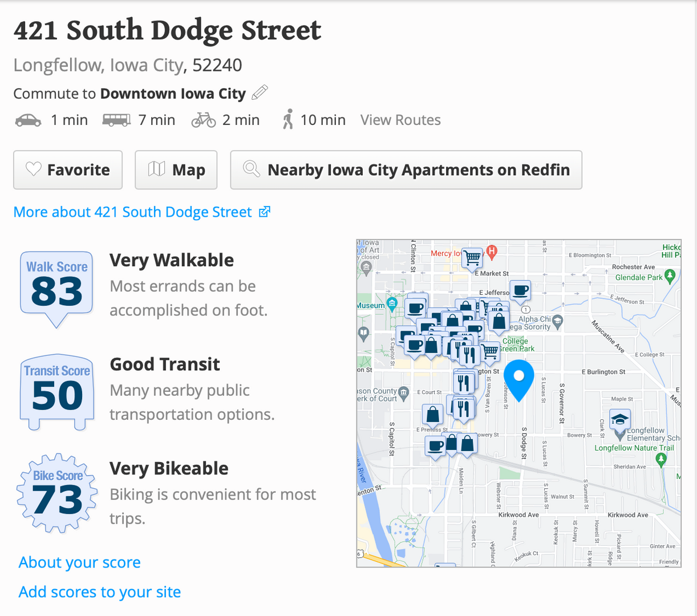Viewport: 697px width, 616px height.
Task: Open the About your score link
Action: (79, 562)
